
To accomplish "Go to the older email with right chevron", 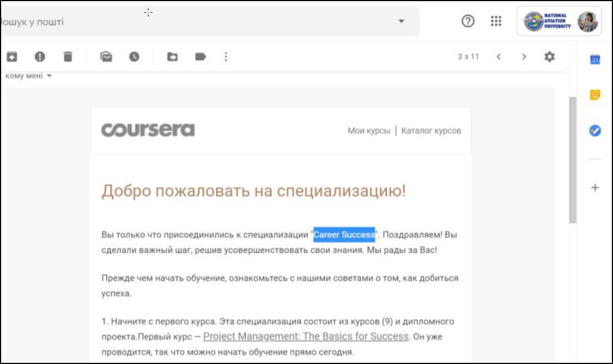I will coord(524,57).
